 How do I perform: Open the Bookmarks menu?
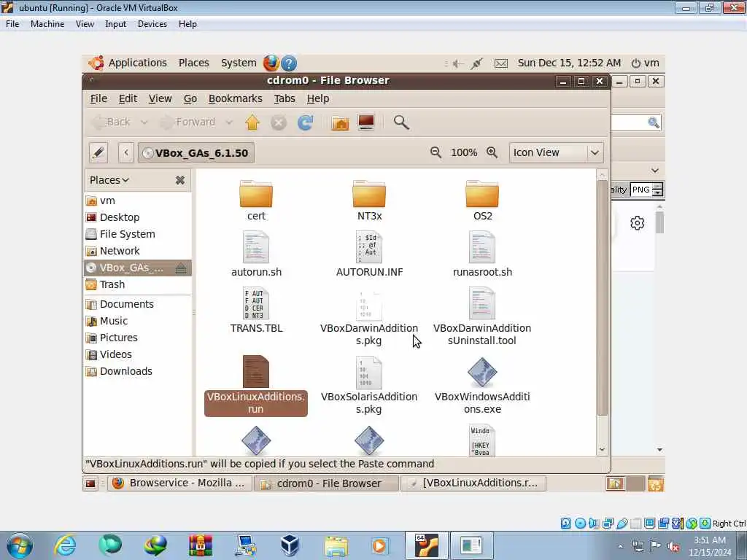coord(236,98)
